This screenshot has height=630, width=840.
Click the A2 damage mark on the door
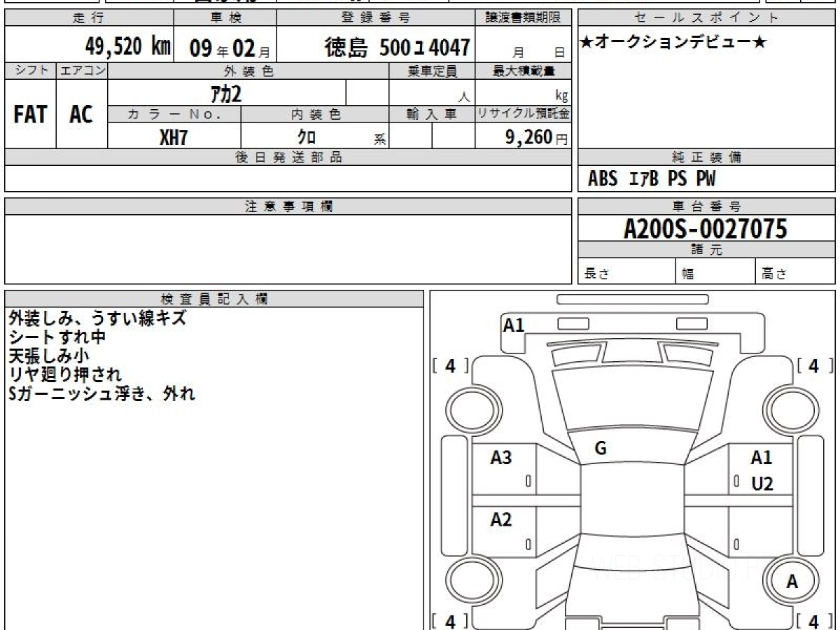pos(500,519)
